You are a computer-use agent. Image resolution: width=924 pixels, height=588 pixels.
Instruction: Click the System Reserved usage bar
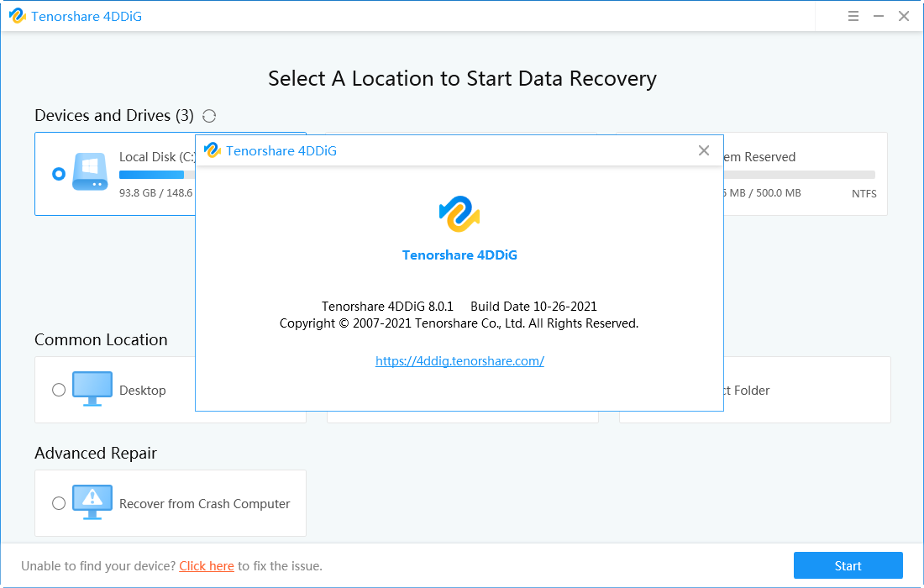799,175
